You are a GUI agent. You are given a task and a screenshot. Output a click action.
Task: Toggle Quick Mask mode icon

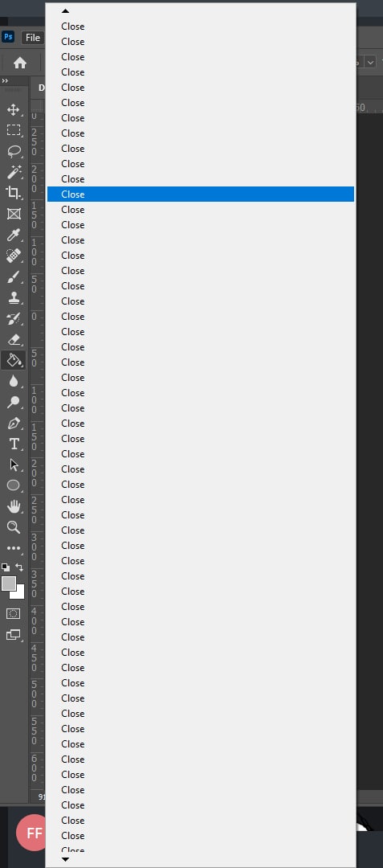tap(14, 613)
